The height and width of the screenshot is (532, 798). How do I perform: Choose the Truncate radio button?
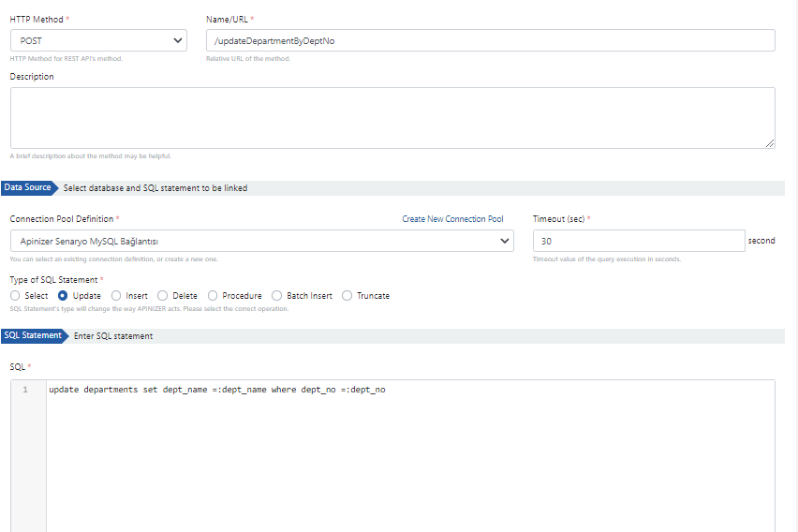347,296
